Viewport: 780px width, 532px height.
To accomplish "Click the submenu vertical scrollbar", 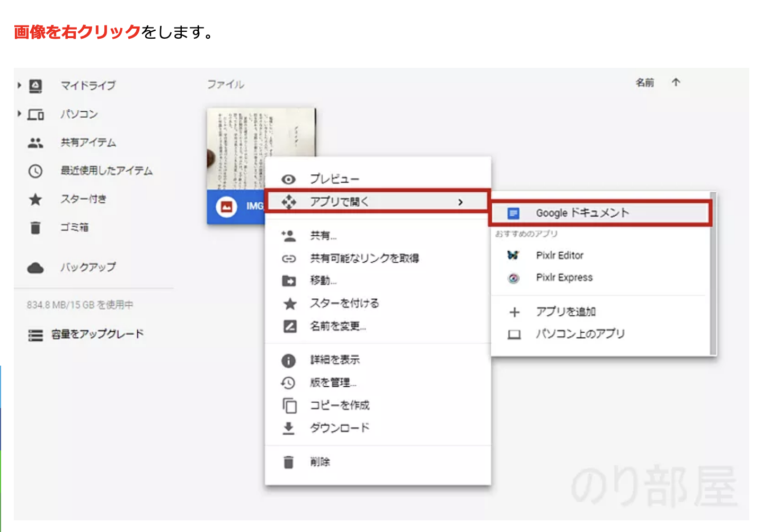I will [x=713, y=273].
